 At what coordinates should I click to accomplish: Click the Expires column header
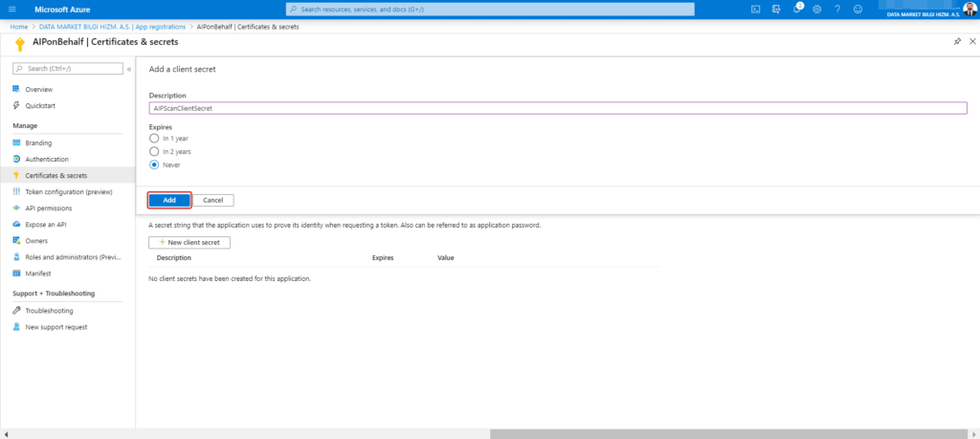pos(383,258)
